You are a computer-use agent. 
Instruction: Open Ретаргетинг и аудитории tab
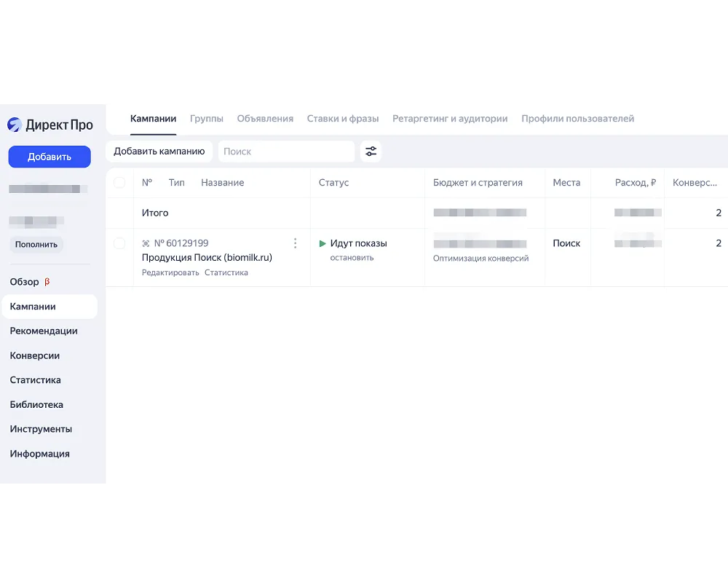[x=450, y=119]
